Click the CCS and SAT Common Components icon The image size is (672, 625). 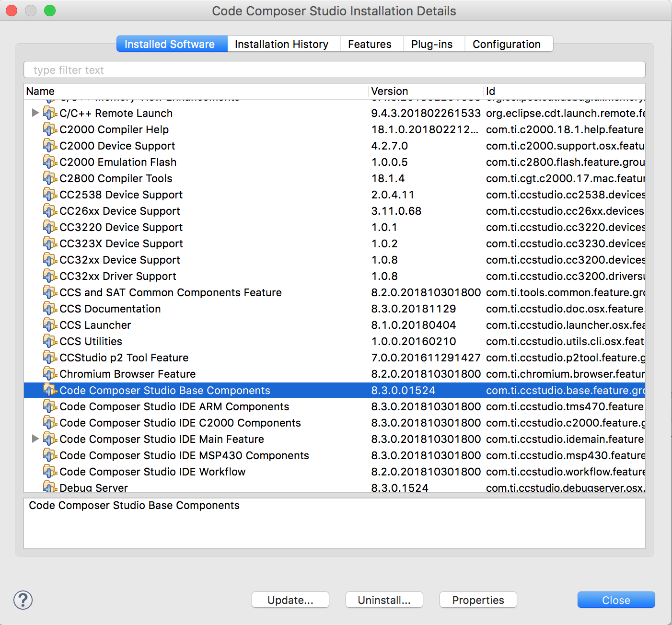pyautogui.click(x=50, y=292)
